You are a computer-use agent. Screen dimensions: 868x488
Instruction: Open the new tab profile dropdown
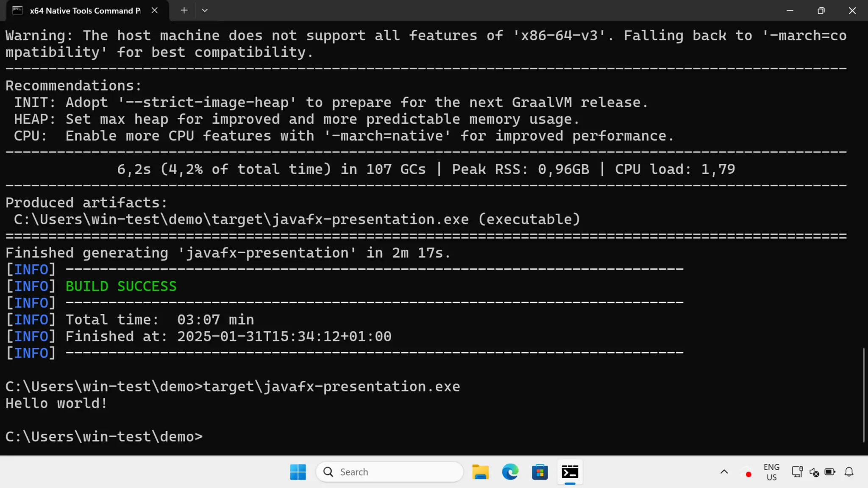205,11
